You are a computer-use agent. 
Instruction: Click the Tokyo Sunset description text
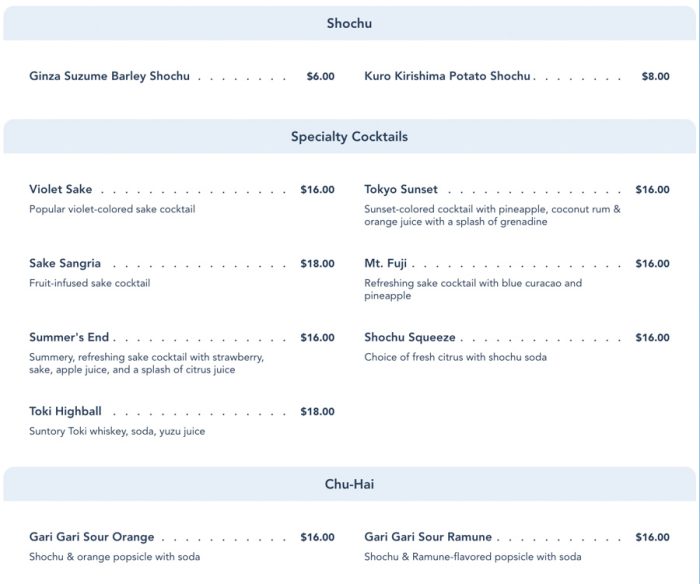click(x=492, y=216)
